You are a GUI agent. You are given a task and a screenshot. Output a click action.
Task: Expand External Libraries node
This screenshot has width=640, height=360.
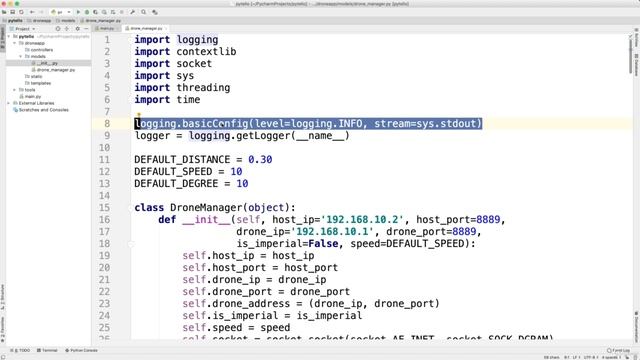[9, 103]
